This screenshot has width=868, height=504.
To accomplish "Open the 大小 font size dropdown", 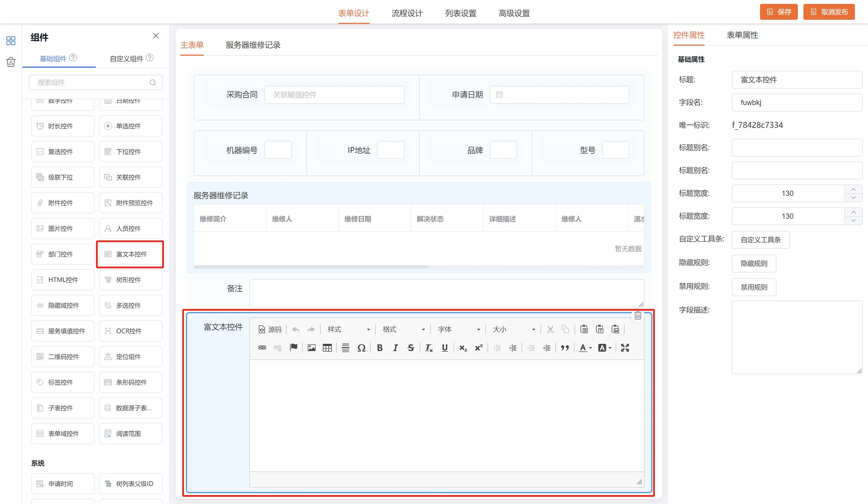I will (x=513, y=329).
